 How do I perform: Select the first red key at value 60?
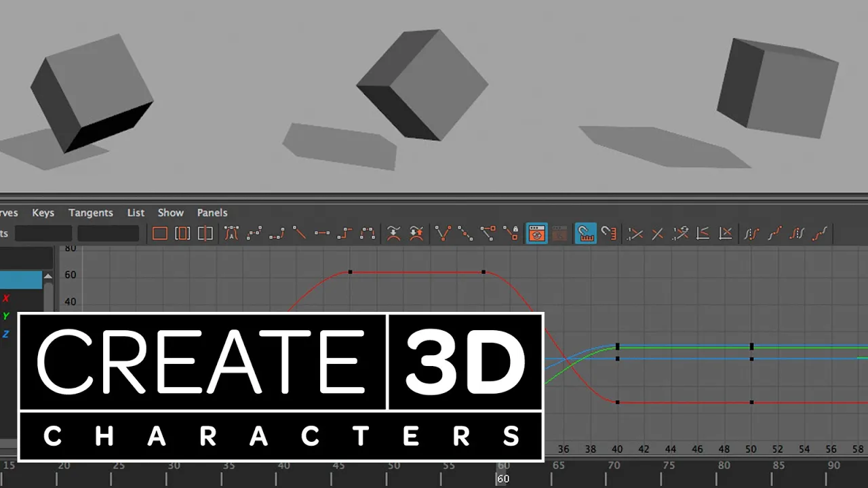pos(350,272)
